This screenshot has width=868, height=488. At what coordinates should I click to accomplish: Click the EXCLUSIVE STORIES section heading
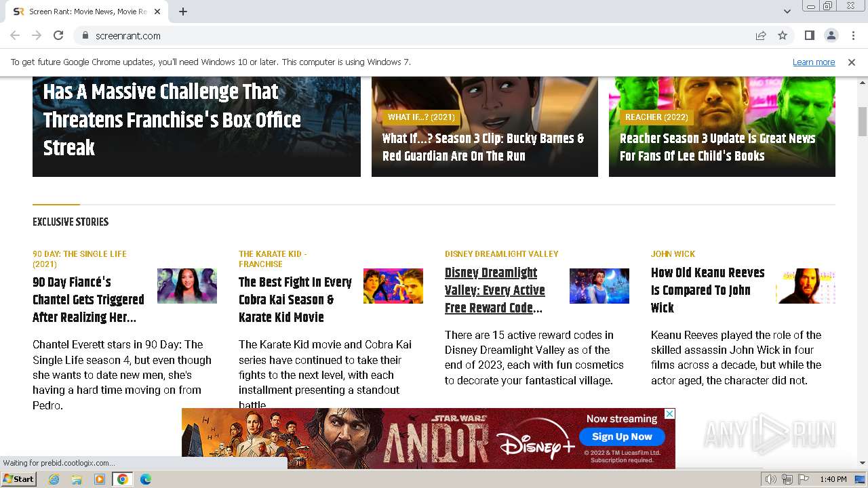71,222
